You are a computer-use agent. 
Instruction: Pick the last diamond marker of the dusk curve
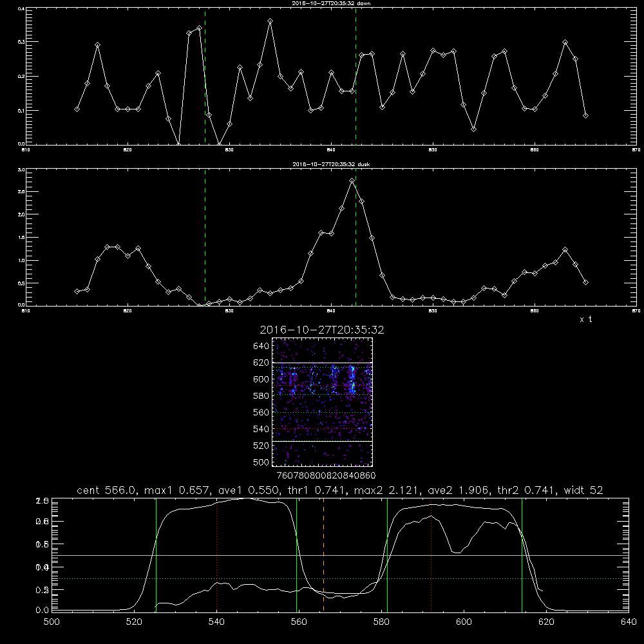coord(585,282)
